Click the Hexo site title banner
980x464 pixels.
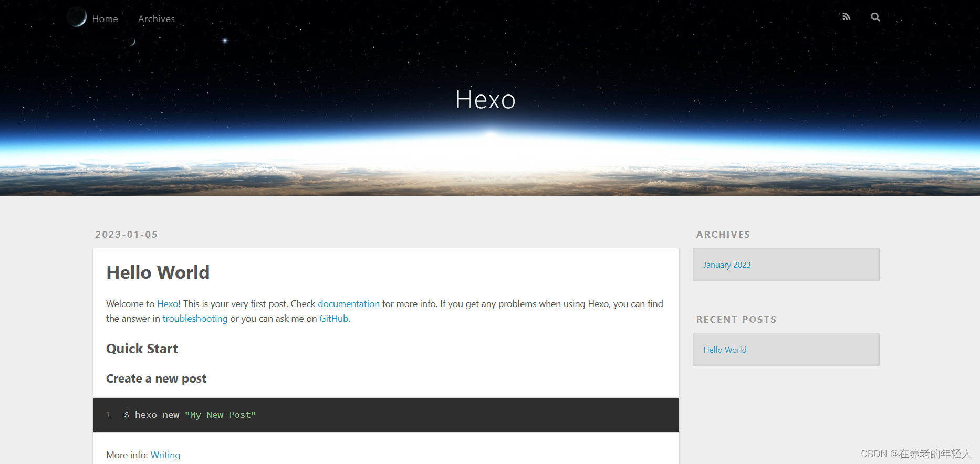pos(485,99)
